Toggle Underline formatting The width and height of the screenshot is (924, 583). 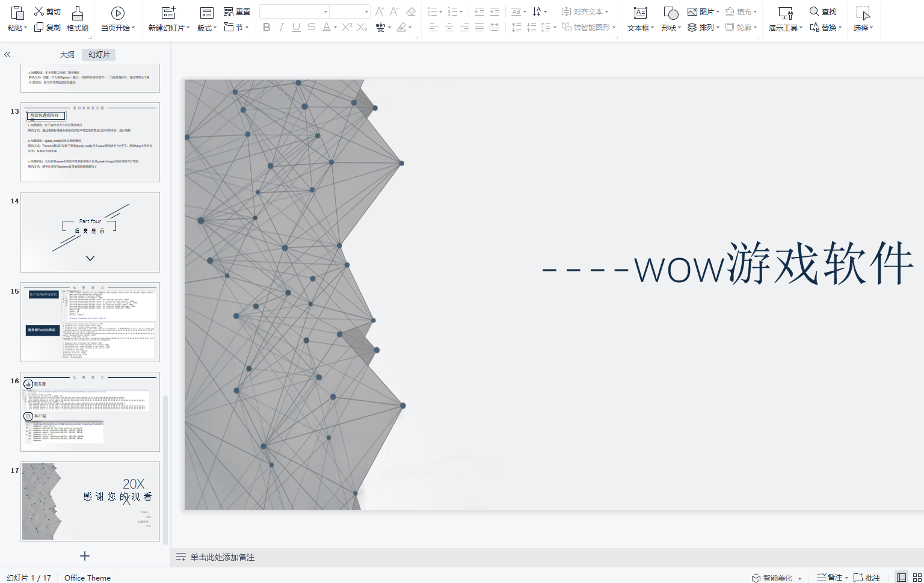pyautogui.click(x=296, y=27)
